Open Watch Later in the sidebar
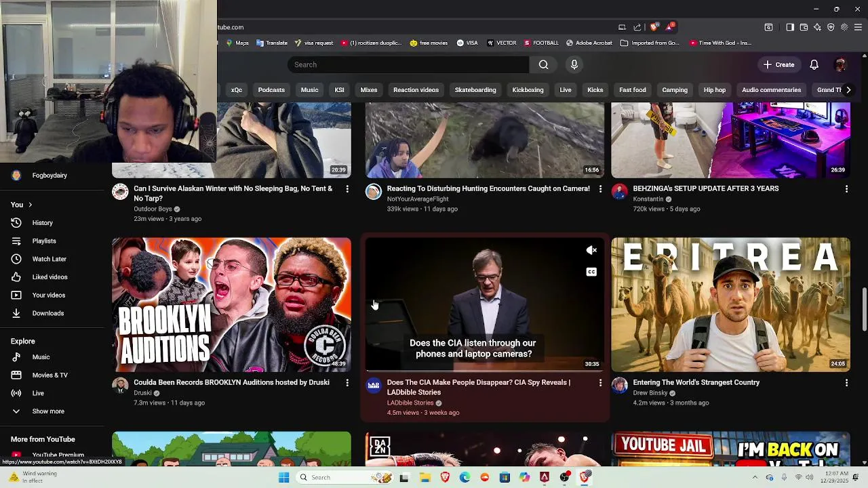 (x=49, y=259)
